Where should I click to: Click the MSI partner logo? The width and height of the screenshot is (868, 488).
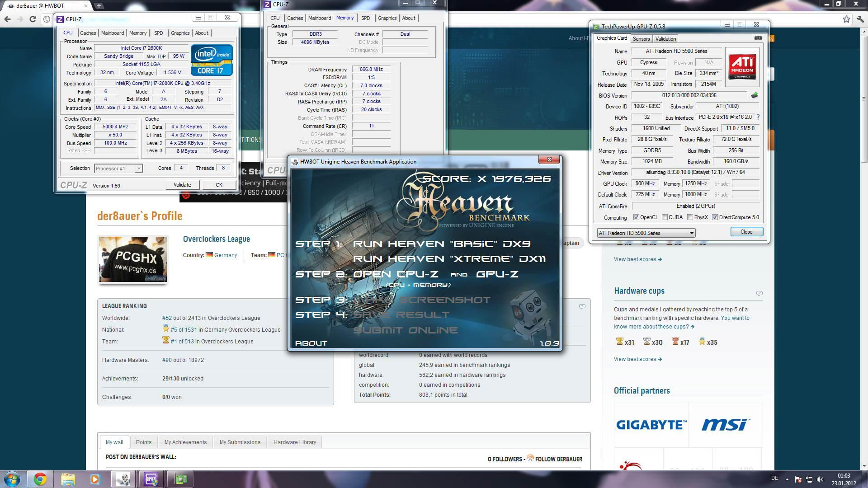coord(726,424)
